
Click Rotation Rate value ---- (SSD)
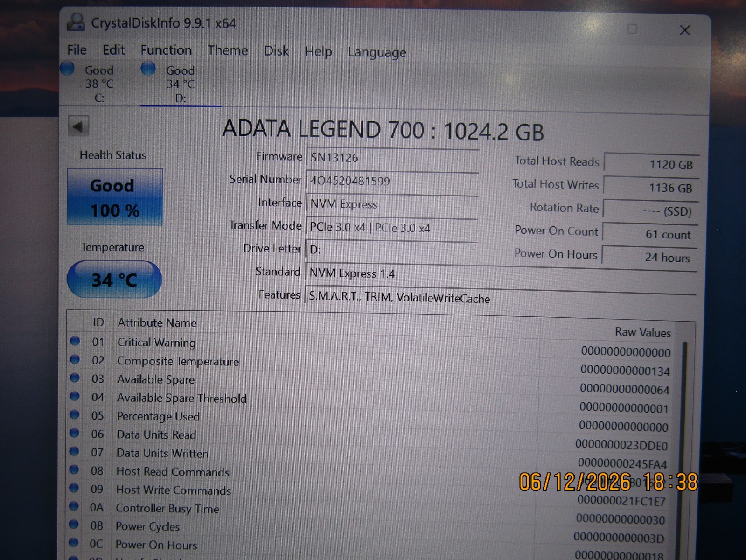(650, 211)
